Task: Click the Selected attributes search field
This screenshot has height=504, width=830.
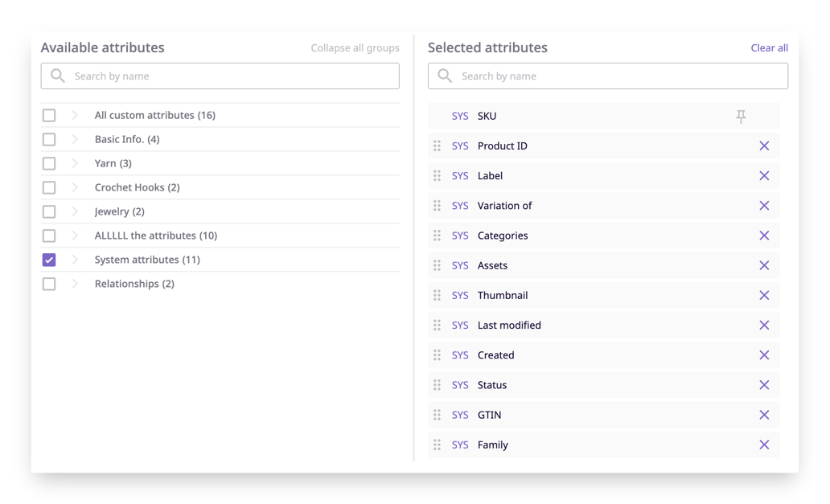Action: pos(607,75)
